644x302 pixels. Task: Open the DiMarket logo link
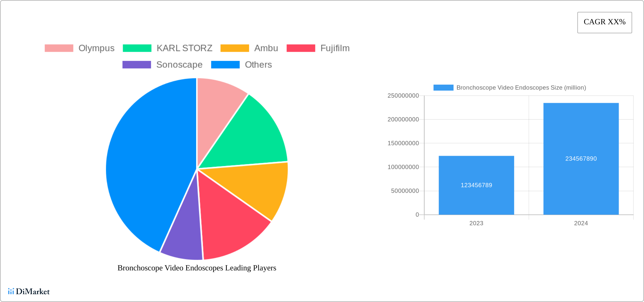tap(29, 291)
